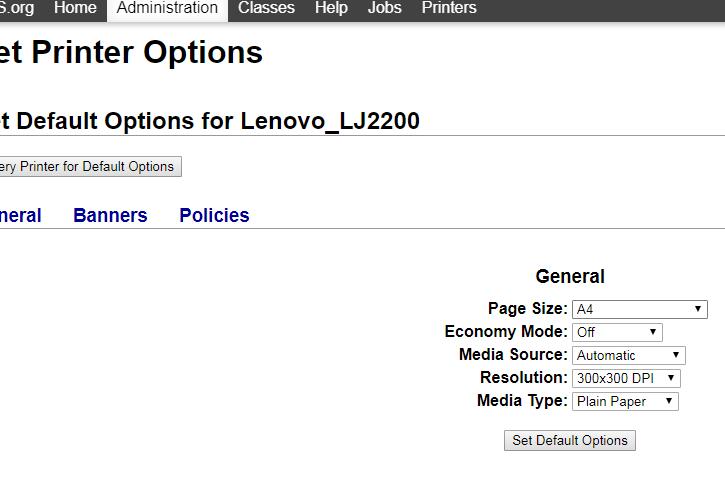The image size is (725, 481).
Task: Expand the Economy Mode dropdown
Action: 617,332
